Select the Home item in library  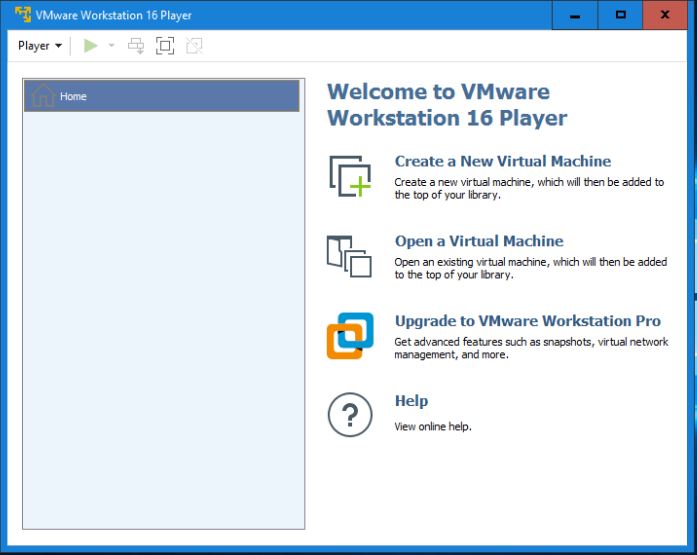pos(162,96)
